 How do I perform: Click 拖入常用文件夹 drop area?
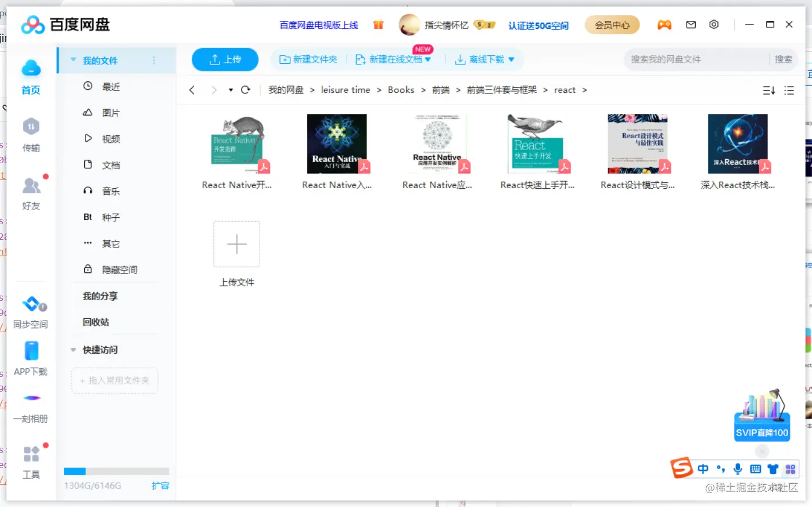click(x=114, y=380)
